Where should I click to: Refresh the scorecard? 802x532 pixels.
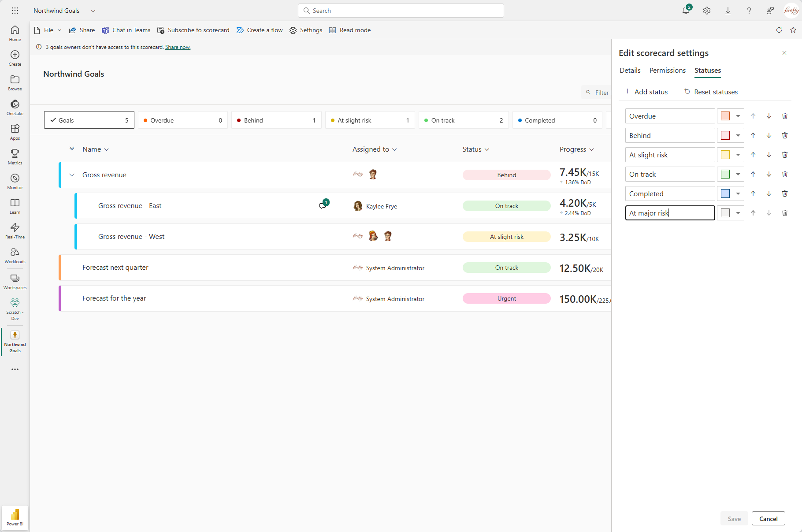point(779,30)
